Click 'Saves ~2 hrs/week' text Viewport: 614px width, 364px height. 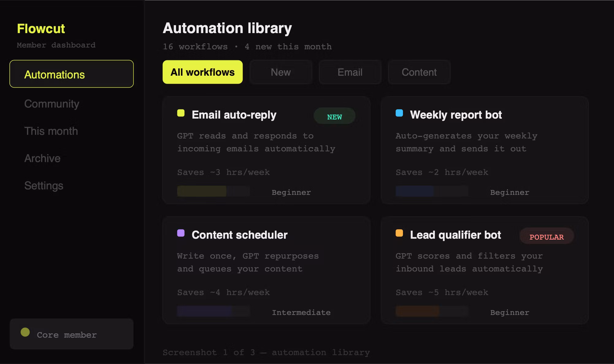tap(442, 172)
